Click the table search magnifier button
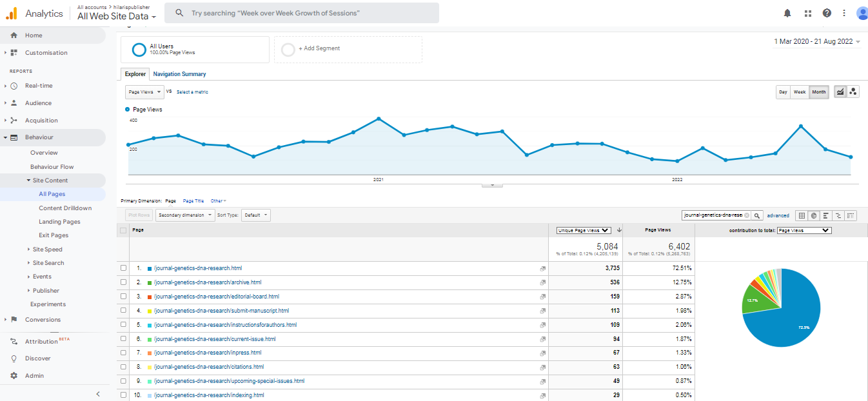868x401 pixels. tap(758, 215)
